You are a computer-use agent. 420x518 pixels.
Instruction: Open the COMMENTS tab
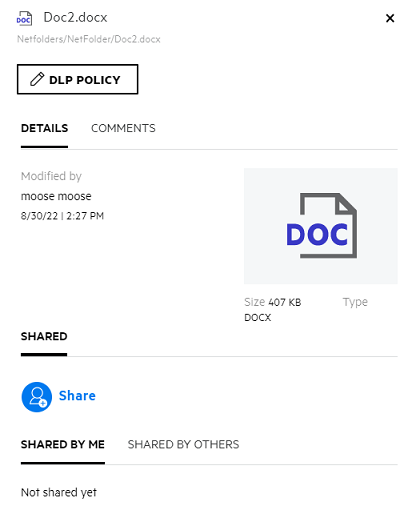123,128
